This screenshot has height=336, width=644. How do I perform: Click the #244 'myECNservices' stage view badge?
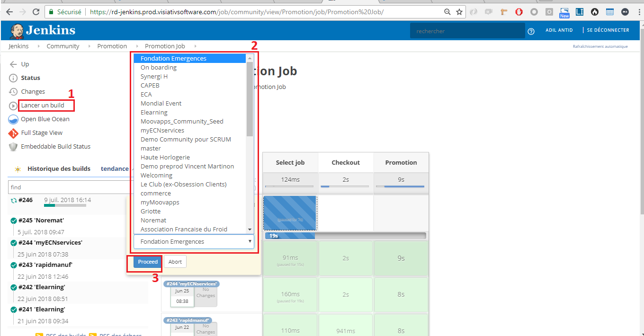[192, 284]
